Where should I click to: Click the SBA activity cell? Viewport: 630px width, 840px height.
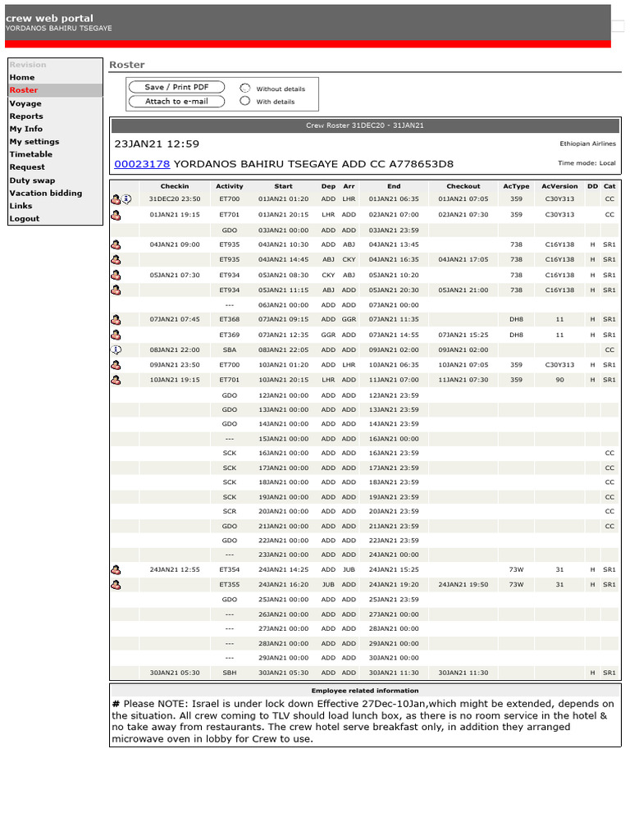(230, 349)
